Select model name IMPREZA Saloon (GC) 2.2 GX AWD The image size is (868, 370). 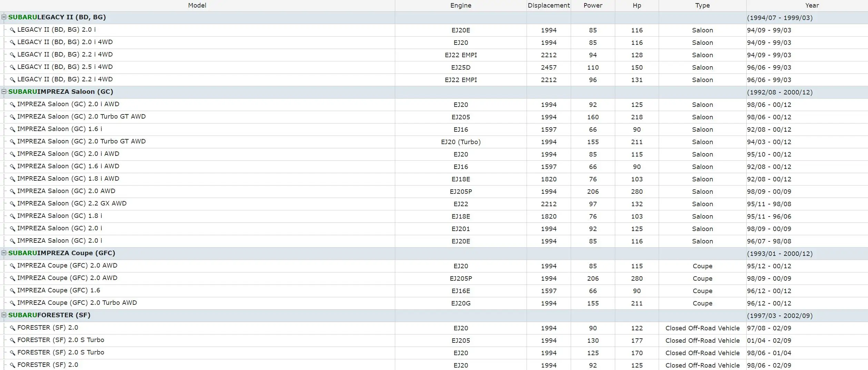tap(72, 203)
